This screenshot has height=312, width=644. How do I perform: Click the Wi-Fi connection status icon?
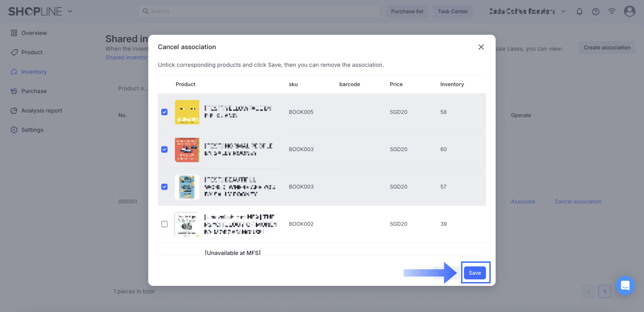point(611,11)
